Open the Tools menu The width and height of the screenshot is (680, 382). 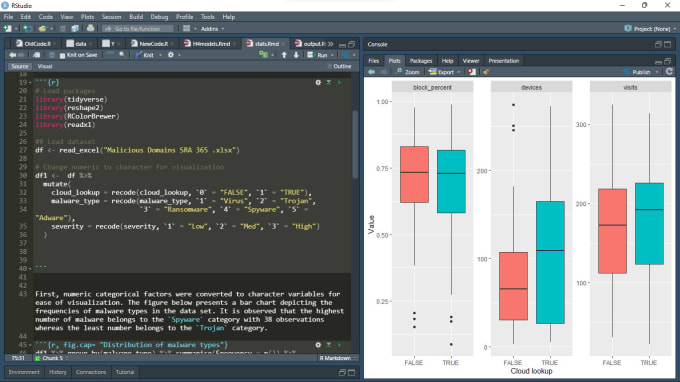[x=208, y=17]
